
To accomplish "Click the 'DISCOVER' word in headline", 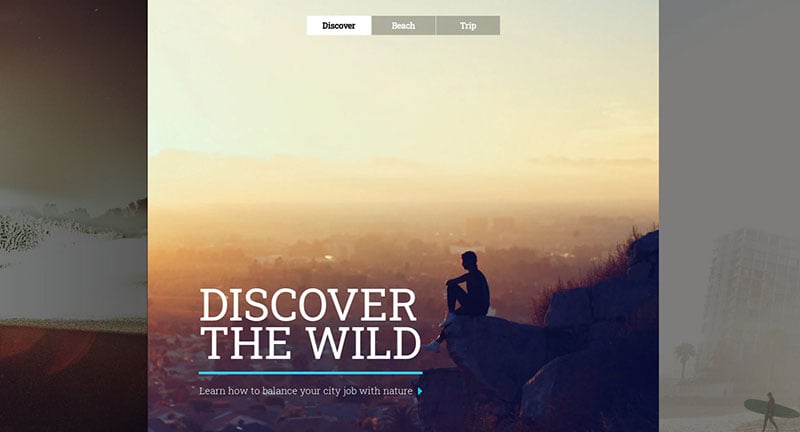I will point(308,306).
